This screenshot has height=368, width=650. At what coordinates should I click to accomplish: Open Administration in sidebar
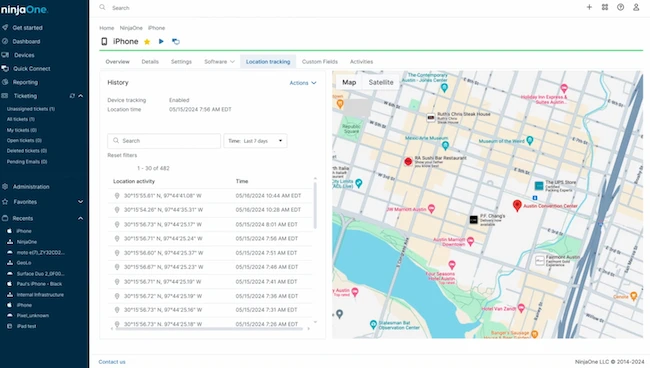tap(31, 187)
